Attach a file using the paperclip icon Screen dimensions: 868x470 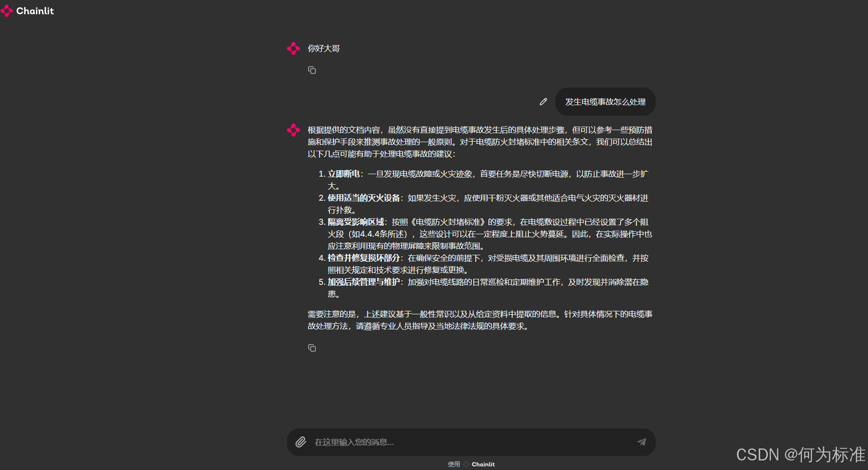(x=301, y=442)
